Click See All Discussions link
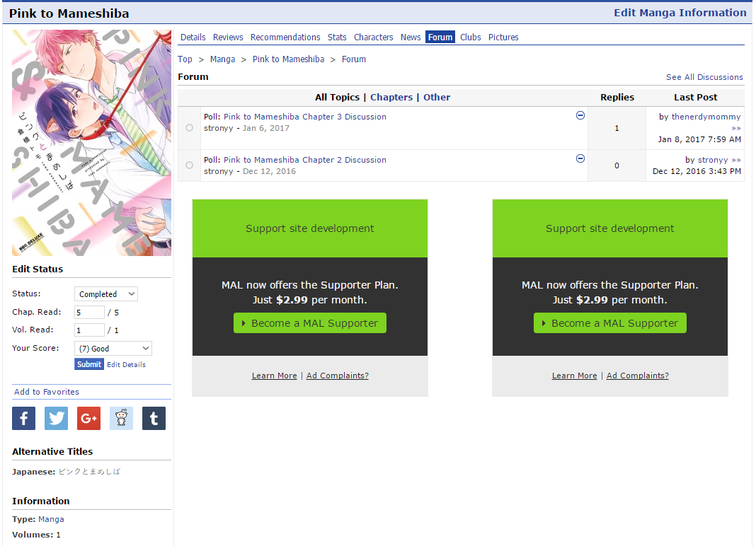 704,77
